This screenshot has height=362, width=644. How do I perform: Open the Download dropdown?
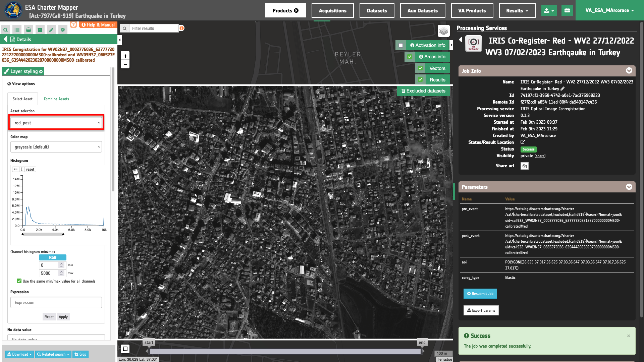19,354
